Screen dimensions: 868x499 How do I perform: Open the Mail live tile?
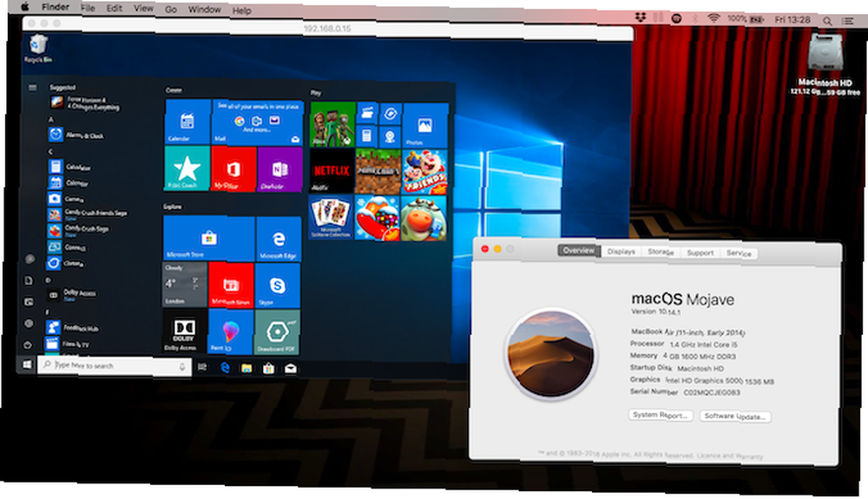258,122
